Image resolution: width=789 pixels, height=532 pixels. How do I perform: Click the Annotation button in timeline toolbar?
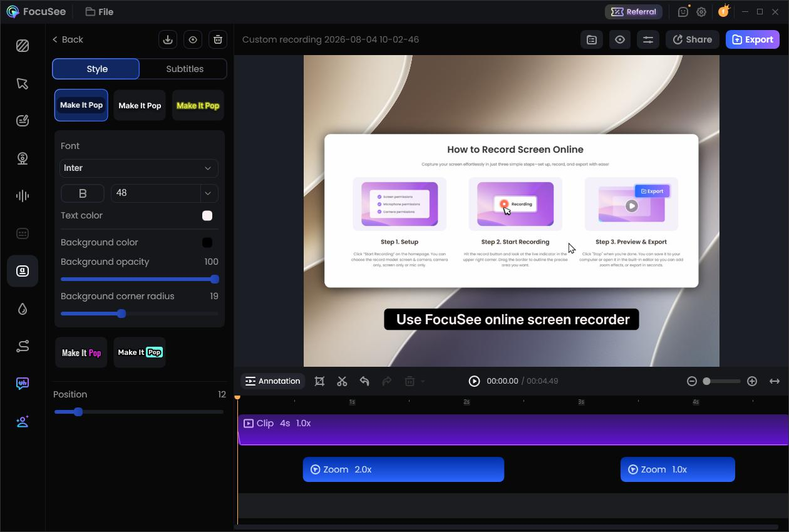click(x=272, y=381)
